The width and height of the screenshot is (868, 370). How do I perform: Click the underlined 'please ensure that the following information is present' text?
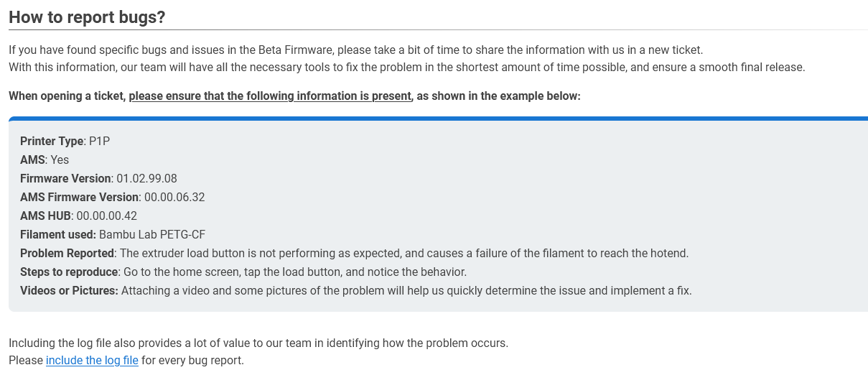point(271,96)
